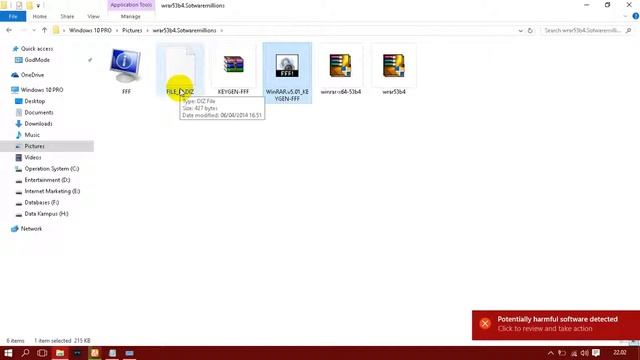Viewport: 640px width, 360px height.
Task: Click the Application Tools contextual tab
Action: click(x=131, y=5)
